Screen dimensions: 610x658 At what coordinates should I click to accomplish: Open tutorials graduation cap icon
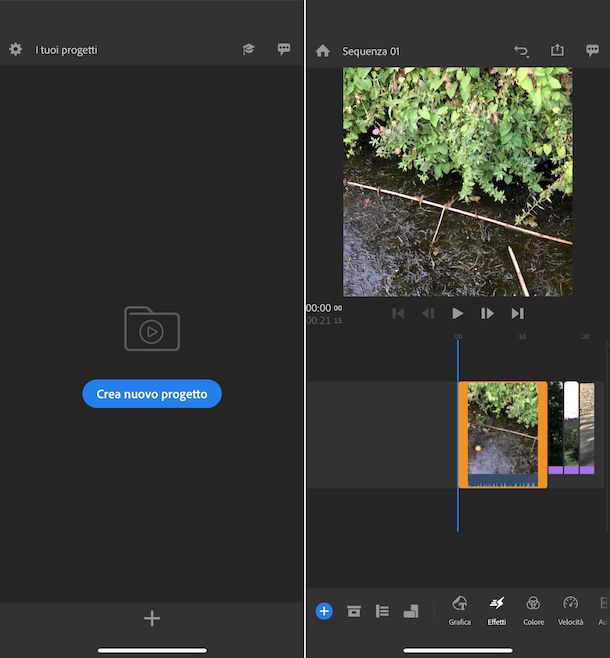[249, 49]
